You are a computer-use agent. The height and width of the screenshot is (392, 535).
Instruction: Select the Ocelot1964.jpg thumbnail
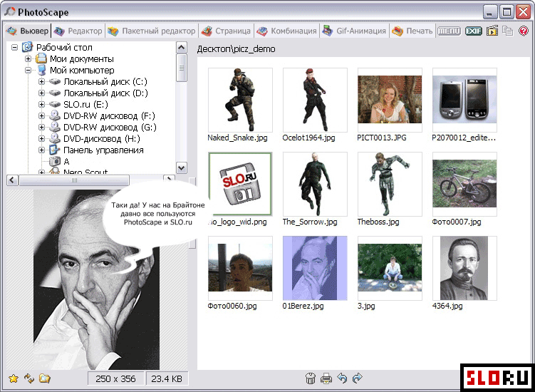[315, 100]
